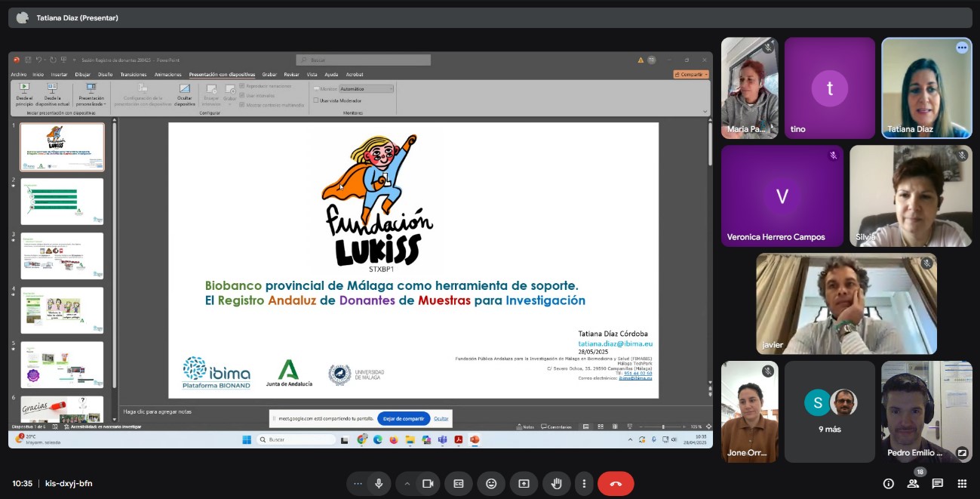Image resolution: width=980 pixels, height=499 pixels.
Task: Select slide 5 thumbnail in panel
Action: click(62, 365)
